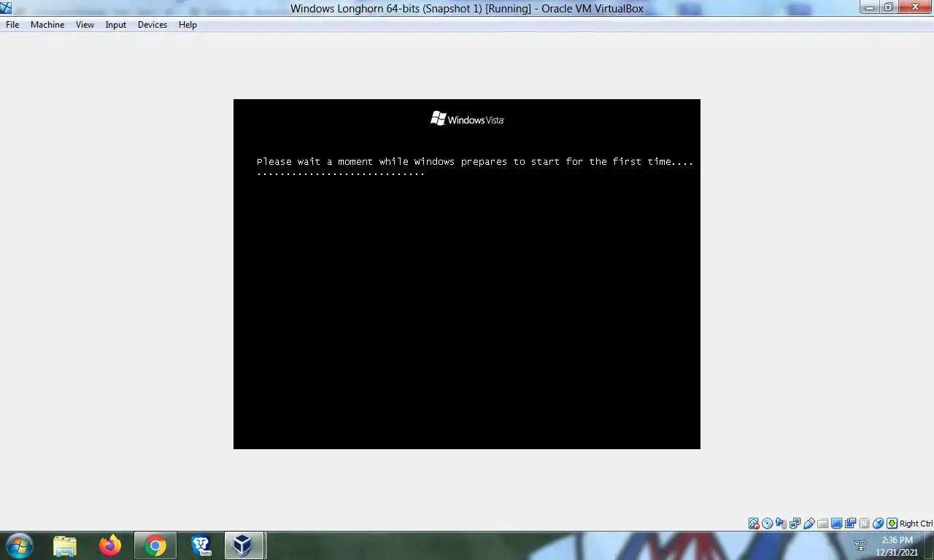Switch to Google Chrome on the taskbar
The height and width of the screenshot is (560, 934).
click(x=155, y=545)
